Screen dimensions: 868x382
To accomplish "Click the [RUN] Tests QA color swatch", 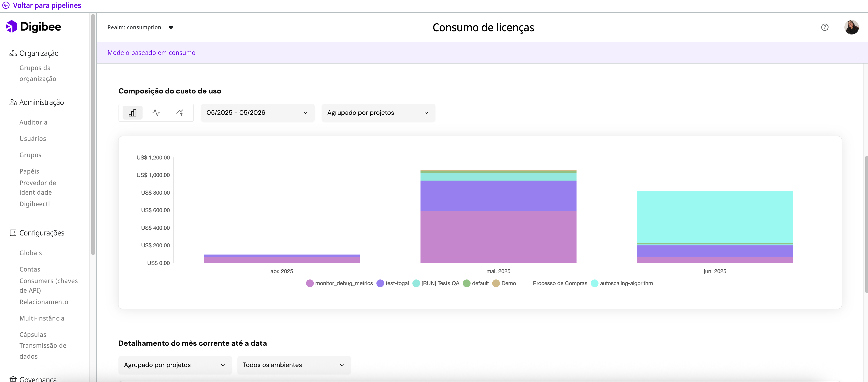I will (x=416, y=283).
